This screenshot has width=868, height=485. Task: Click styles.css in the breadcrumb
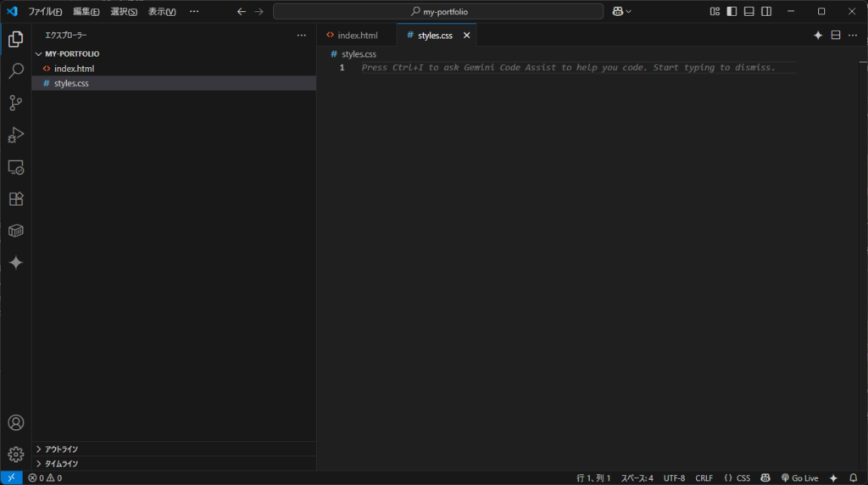pos(359,53)
